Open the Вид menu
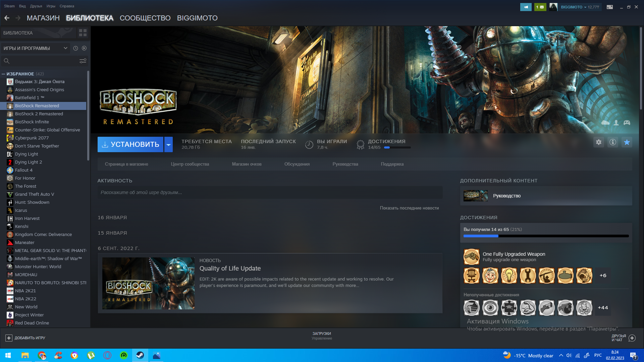This screenshot has width=644, height=362. coord(22,6)
